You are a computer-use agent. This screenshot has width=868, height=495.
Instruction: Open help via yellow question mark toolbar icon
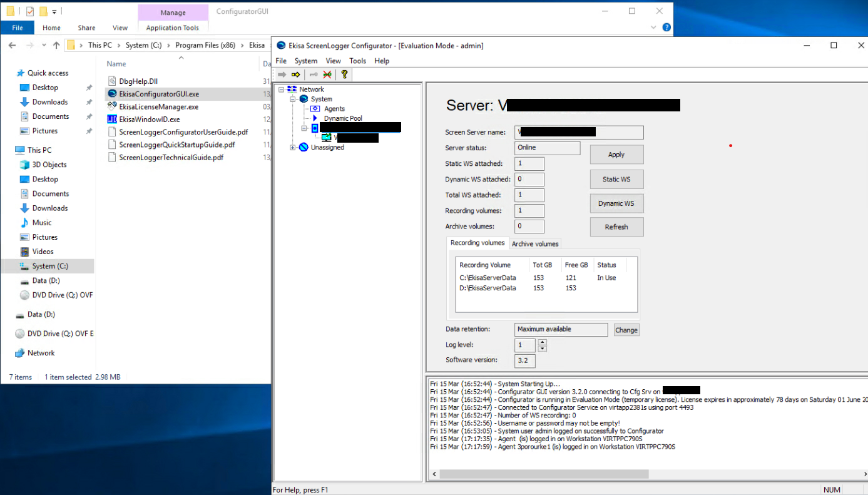[344, 74]
